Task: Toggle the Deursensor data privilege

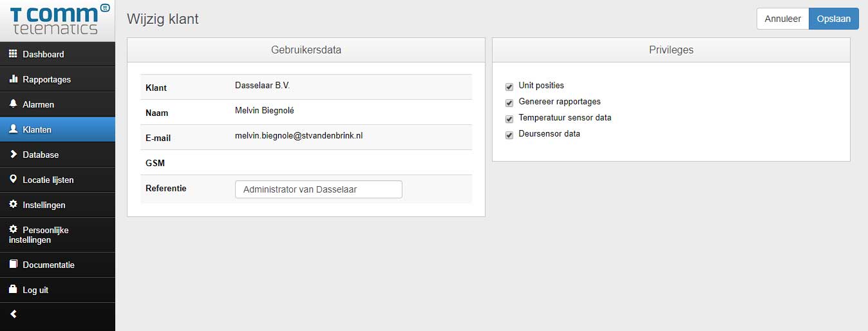Action: coord(509,135)
